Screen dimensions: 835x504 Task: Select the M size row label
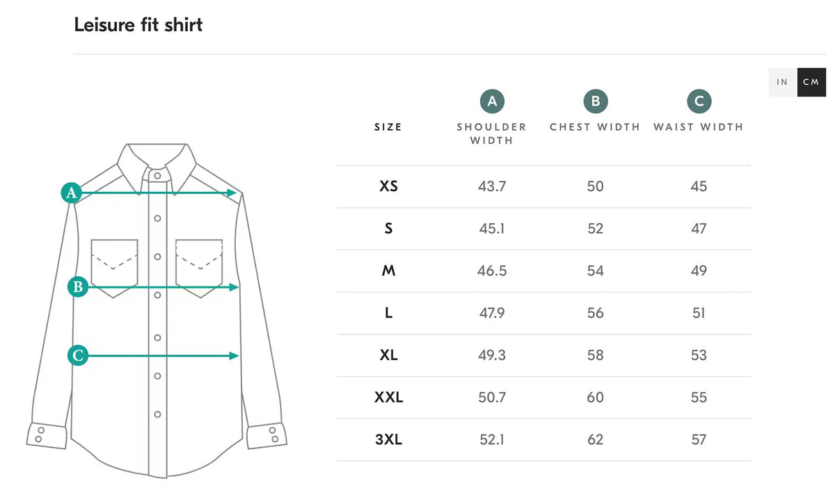(x=388, y=270)
